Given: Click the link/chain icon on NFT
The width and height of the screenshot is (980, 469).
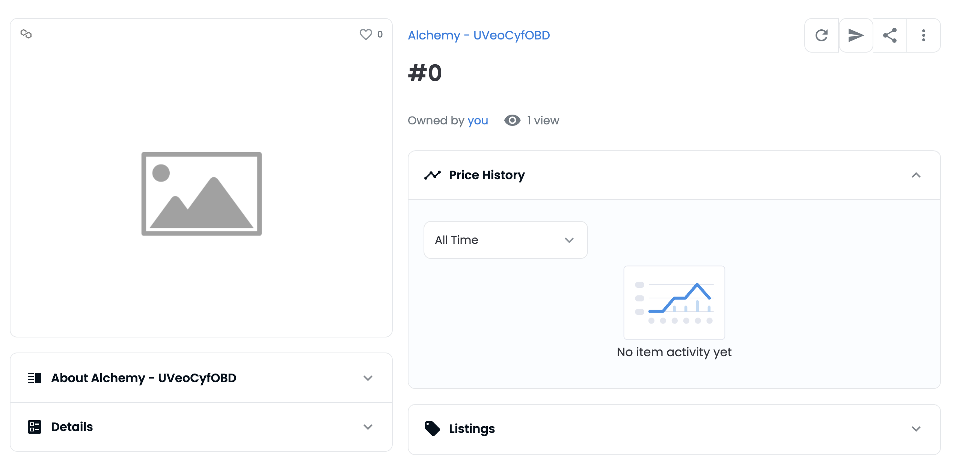Looking at the screenshot, I should coord(26,34).
